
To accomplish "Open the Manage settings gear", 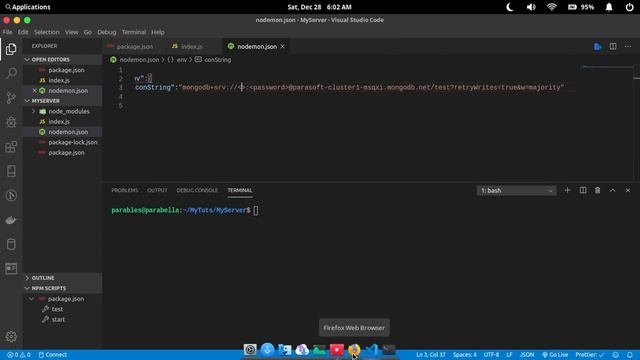I will (11, 336).
